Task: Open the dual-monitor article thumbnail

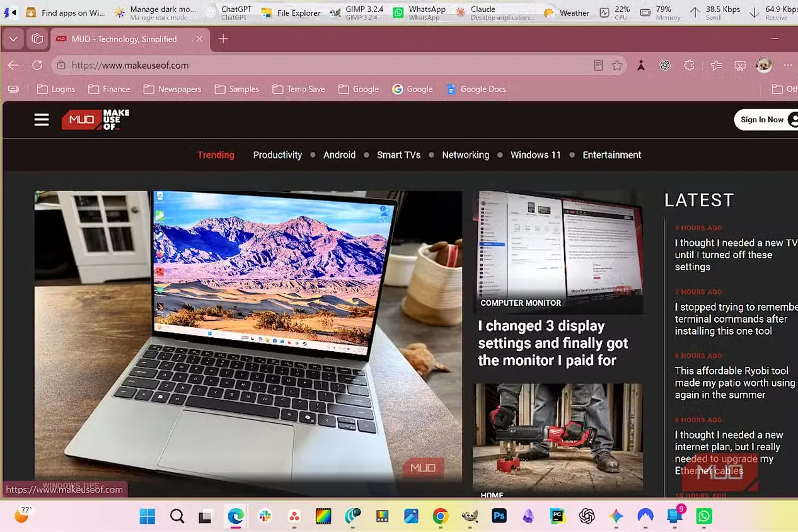Action: [558, 252]
